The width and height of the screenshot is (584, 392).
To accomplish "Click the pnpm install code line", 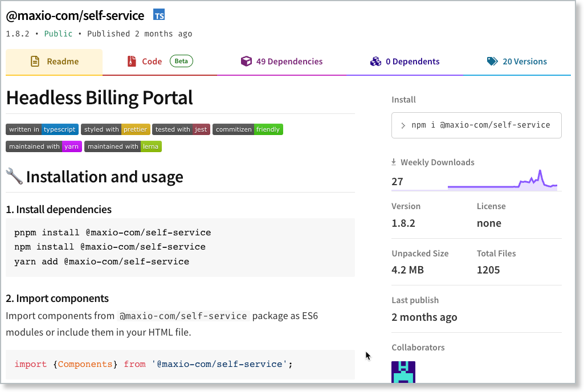I will pos(112,232).
